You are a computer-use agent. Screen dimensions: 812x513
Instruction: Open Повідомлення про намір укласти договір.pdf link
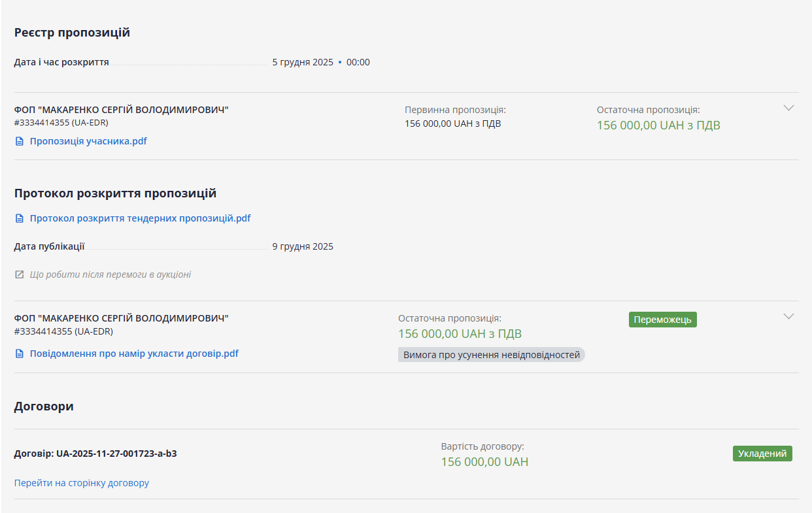tap(134, 354)
